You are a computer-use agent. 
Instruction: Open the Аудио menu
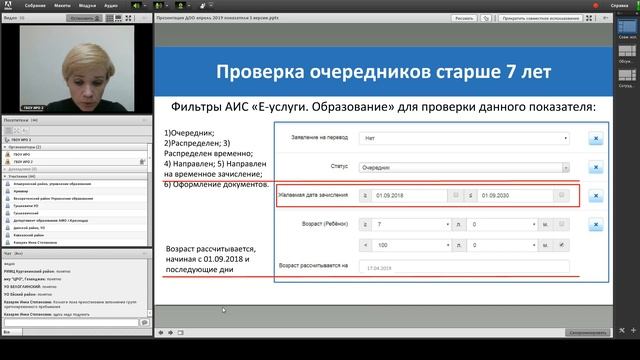[111, 6]
